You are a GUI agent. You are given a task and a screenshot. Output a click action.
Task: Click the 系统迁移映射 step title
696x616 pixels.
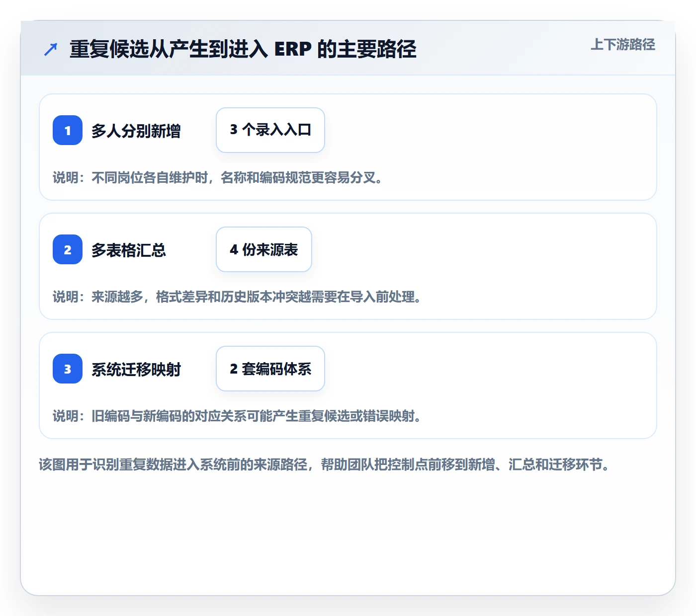pos(136,370)
